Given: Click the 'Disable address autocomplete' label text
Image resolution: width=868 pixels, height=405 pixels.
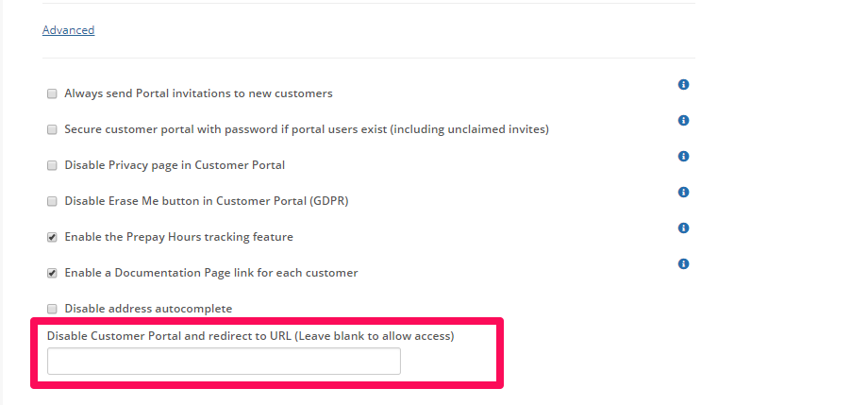Looking at the screenshot, I should point(148,309).
